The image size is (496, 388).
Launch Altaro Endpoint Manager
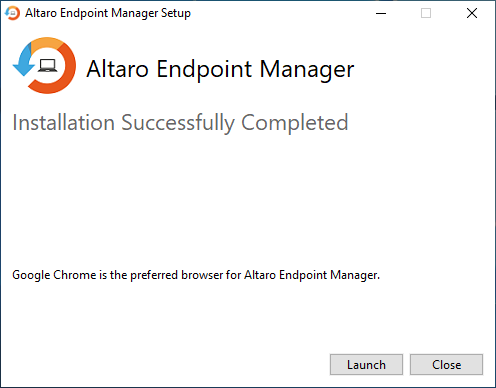point(366,364)
